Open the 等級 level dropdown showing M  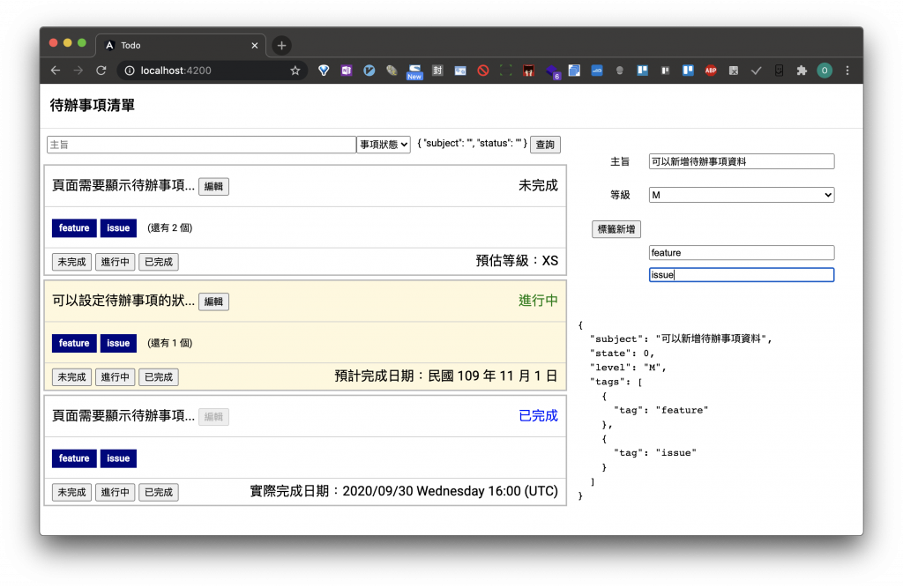tap(741, 195)
